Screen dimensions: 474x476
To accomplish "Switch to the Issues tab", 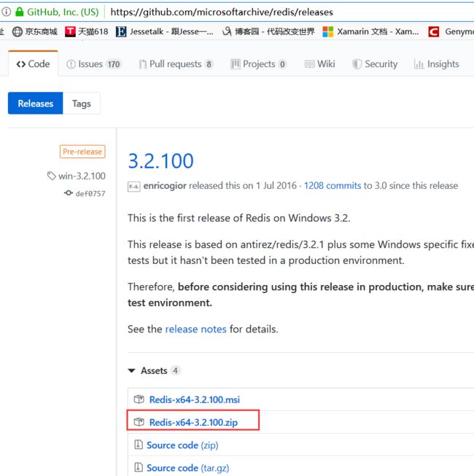I will coord(93,64).
